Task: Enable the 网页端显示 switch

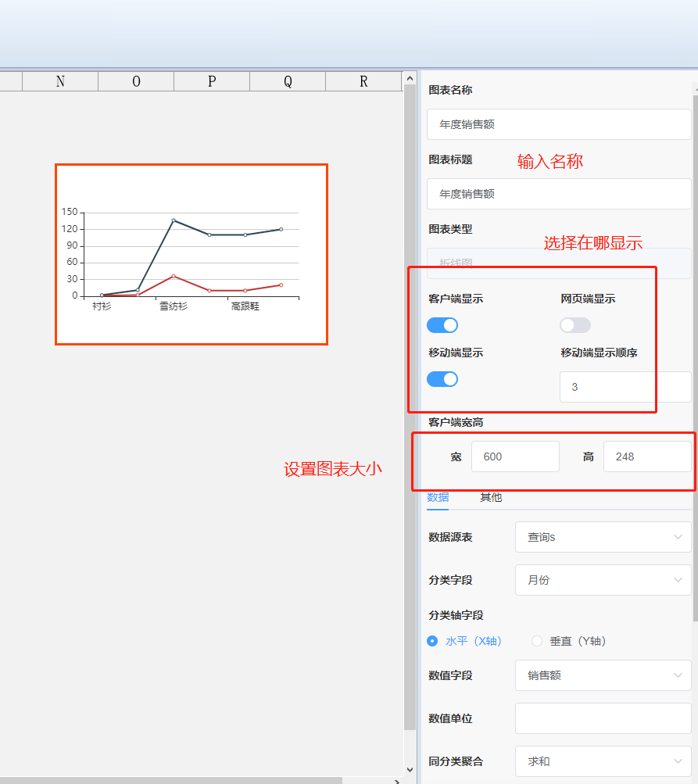Action: pos(575,325)
